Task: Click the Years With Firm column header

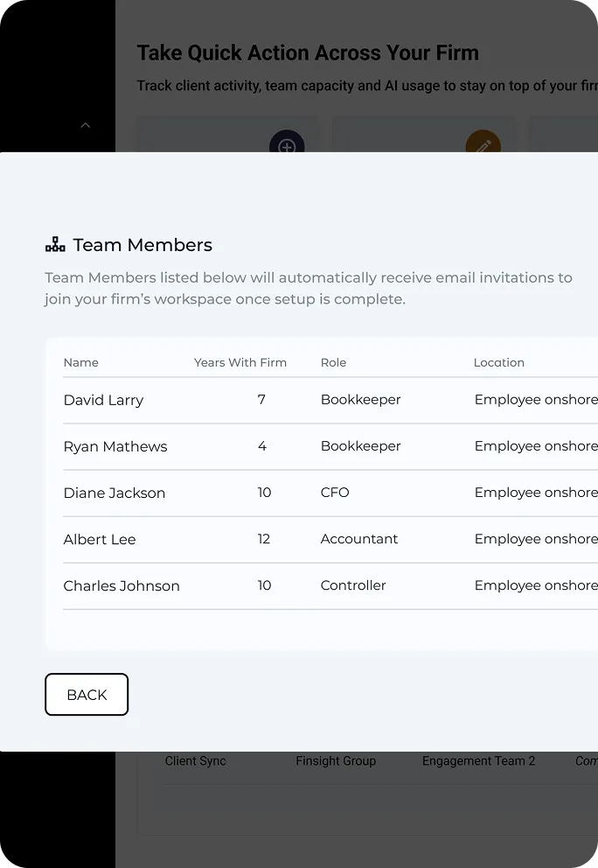Action: 240,362
